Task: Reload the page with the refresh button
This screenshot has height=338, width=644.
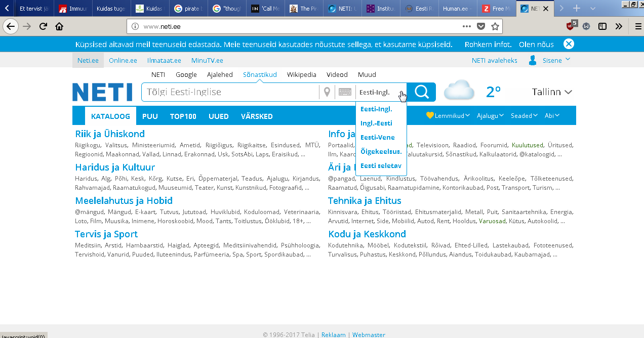Action: tap(43, 26)
